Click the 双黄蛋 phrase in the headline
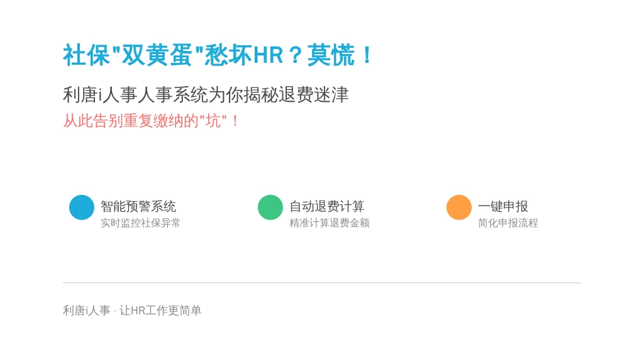 [x=157, y=55]
